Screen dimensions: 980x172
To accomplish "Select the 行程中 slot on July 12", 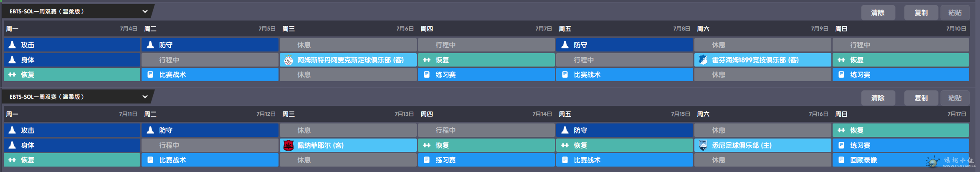I will point(210,145).
